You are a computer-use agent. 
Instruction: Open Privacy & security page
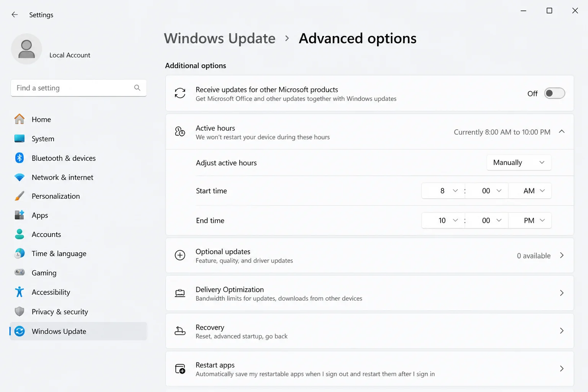click(x=78, y=312)
